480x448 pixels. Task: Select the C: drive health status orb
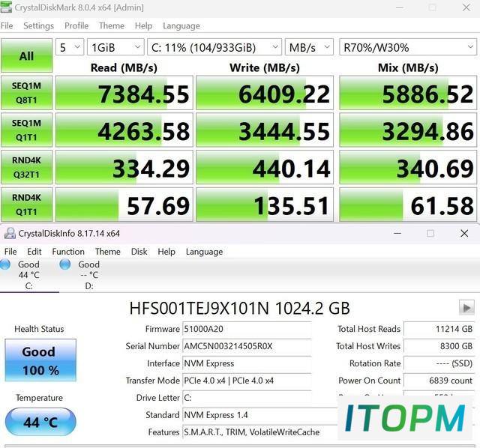[x=5, y=264]
